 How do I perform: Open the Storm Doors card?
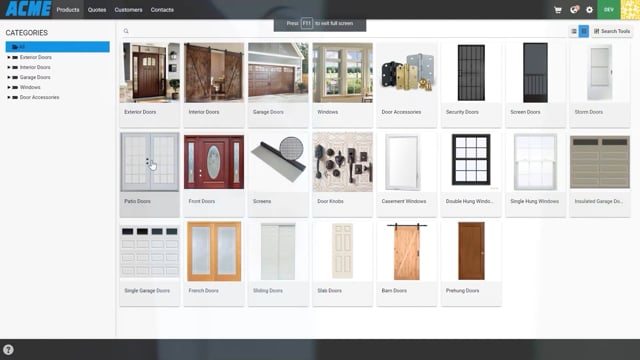coord(600,85)
